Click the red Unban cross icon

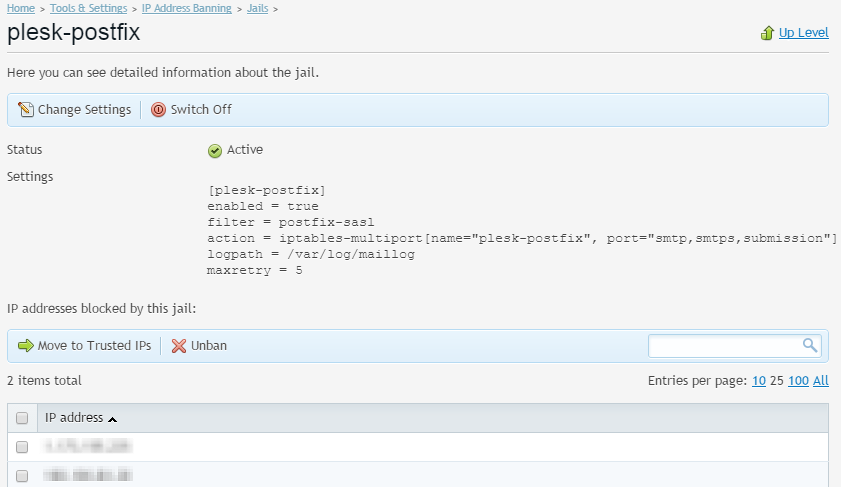coord(179,346)
